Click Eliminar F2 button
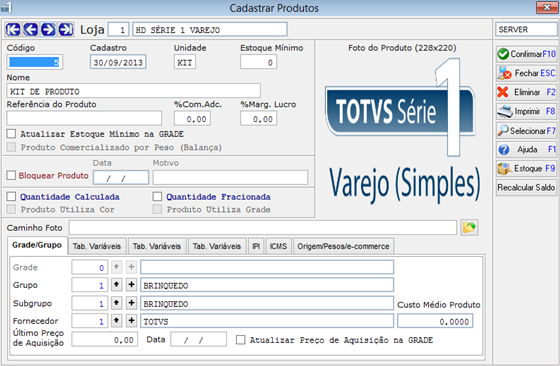 tap(526, 92)
